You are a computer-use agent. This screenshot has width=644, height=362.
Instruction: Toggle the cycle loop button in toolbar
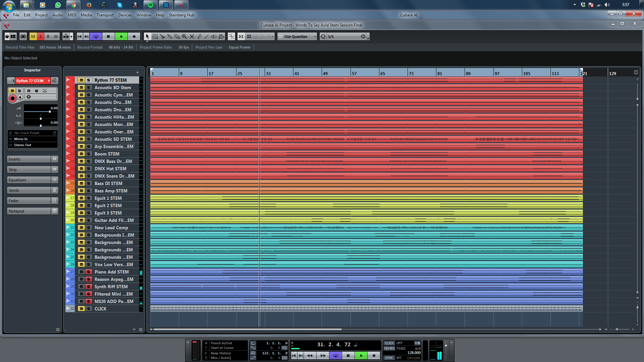point(96,37)
